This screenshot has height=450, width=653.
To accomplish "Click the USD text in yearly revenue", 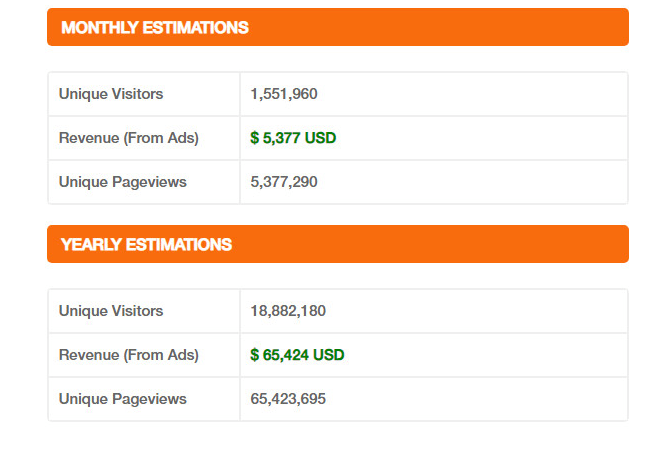I will click(328, 355).
